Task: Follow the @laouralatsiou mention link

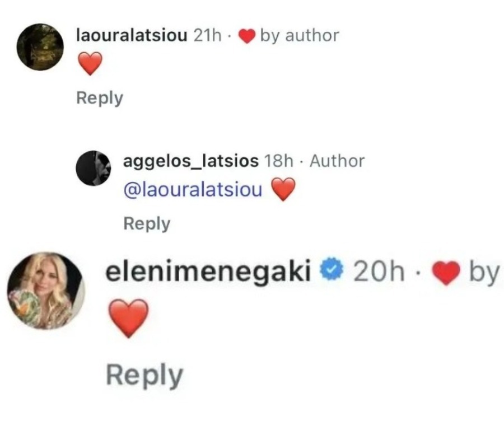Action: click(193, 190)
